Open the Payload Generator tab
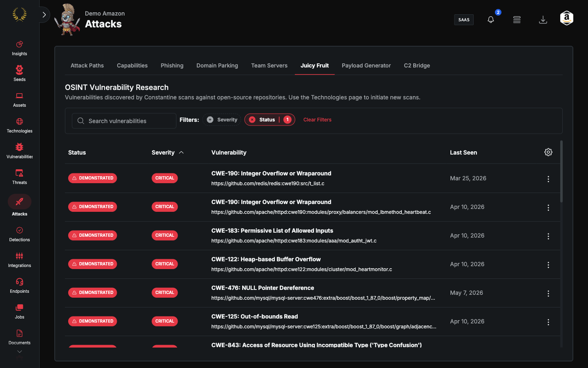Image resolution: width=588 pixels, height=368 pixels. tap(366, 65)
